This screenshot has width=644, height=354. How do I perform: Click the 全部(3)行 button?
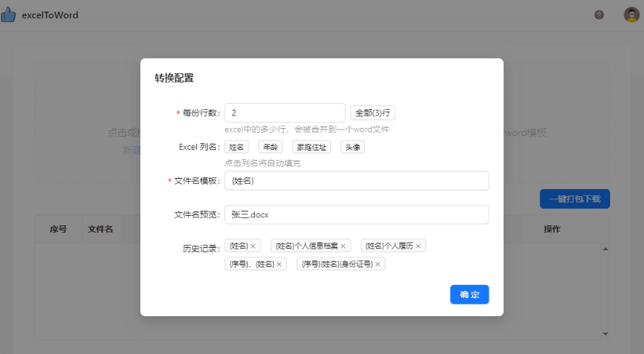[x=372, y=113]
